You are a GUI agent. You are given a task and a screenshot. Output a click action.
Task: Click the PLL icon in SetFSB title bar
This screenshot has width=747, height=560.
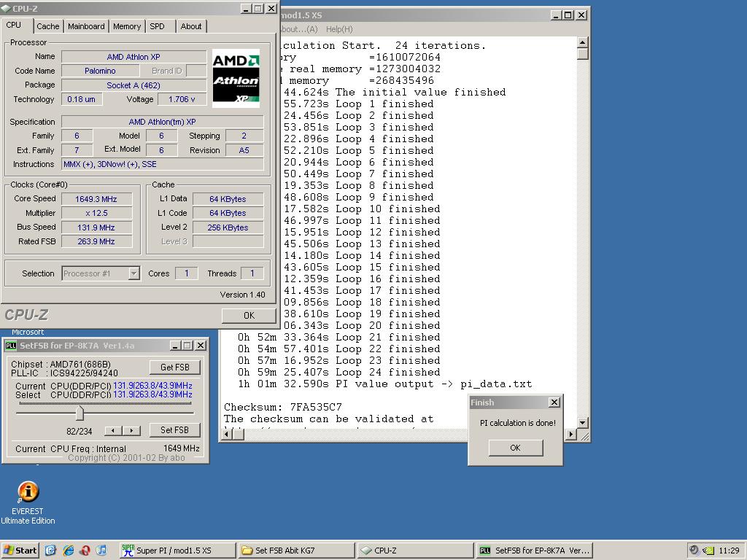11,346
